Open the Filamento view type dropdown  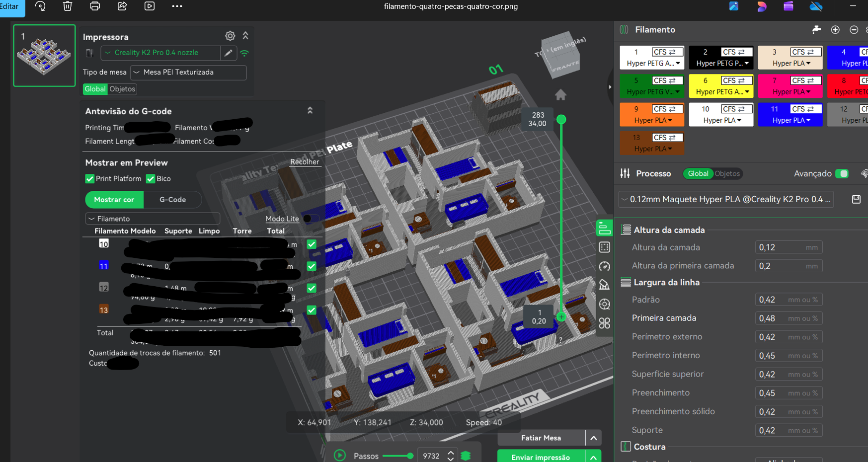(x=153, y=219)
